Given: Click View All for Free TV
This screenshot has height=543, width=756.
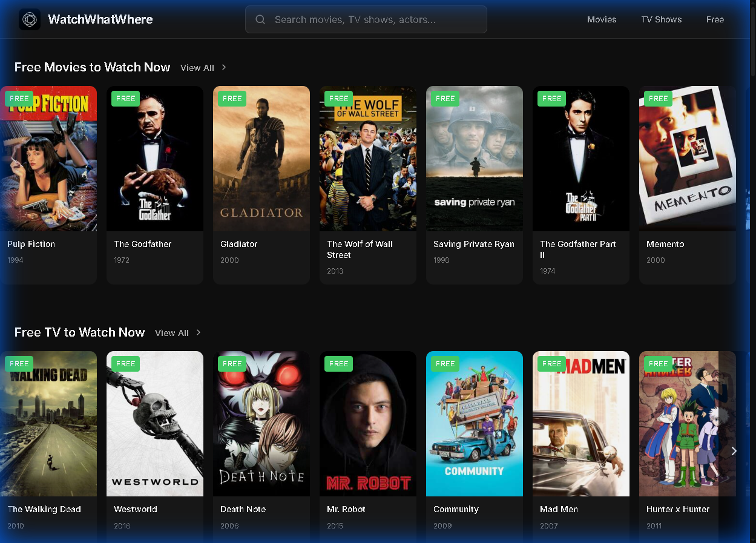Looking at the screenshot, I should 172,332.
